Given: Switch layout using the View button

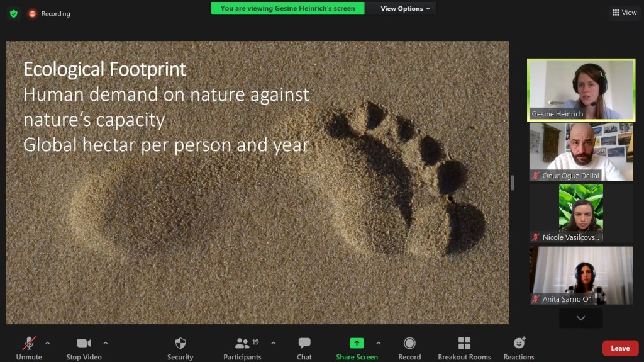Looking at the screenshot, I should (624, 13).
